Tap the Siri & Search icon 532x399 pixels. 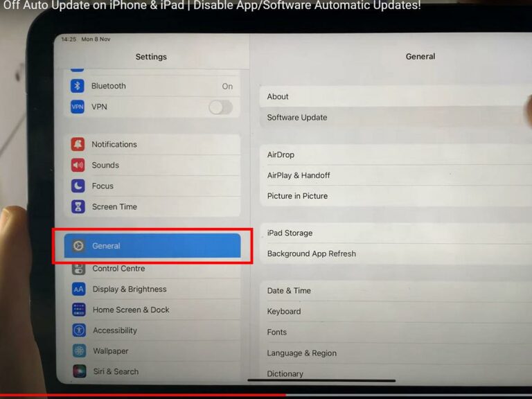(x=80, y=371)
